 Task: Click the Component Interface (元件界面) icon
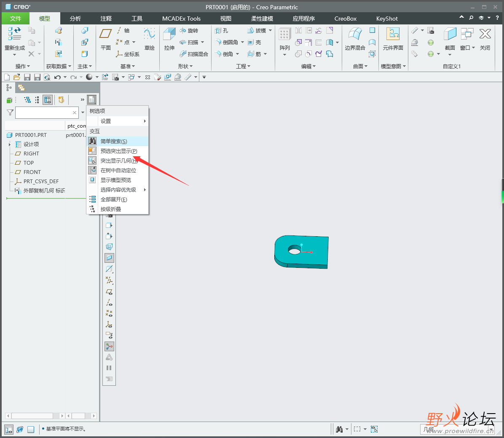(393, 34)
